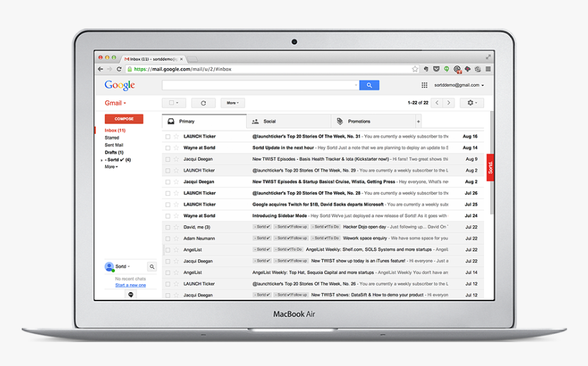Viewport: 588px width, 366px height.
Task: Switch to the Promotions tab
Action: coord(373,122)
